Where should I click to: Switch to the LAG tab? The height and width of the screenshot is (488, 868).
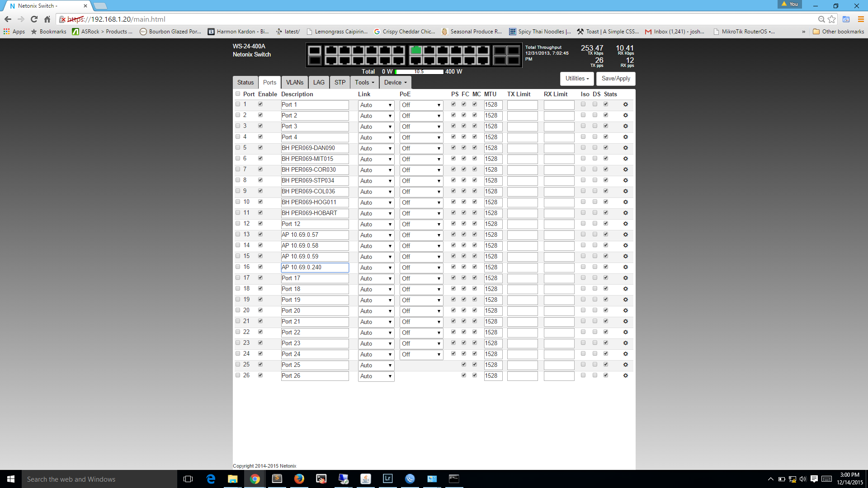point(319,82)
